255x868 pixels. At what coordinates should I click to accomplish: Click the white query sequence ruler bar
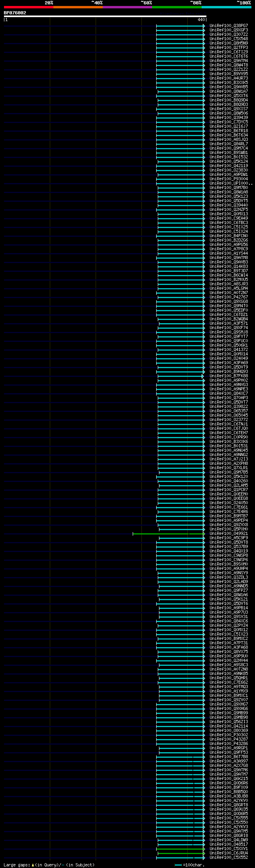tap(105, 16)
